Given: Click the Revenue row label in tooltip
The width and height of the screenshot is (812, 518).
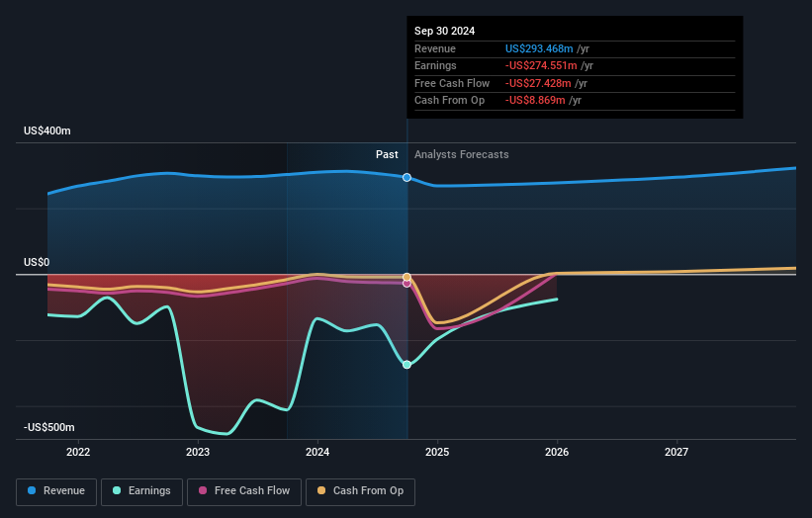Looking at the screenshot, I should (x=435, y=48).
